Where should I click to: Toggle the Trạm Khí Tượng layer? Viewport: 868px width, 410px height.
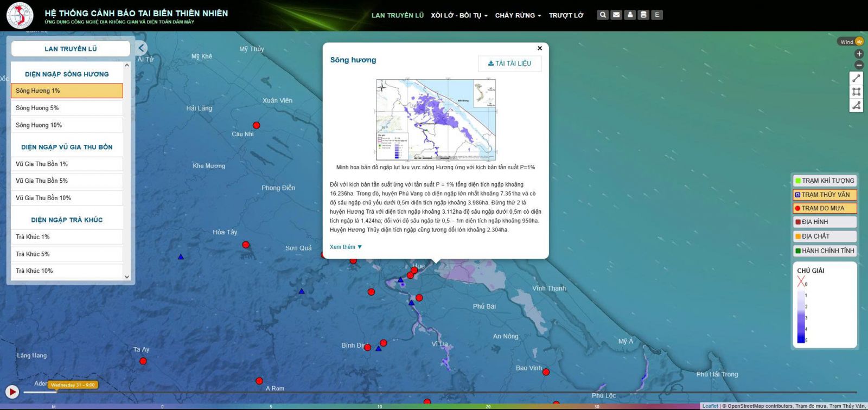click(x=824, y=181)
